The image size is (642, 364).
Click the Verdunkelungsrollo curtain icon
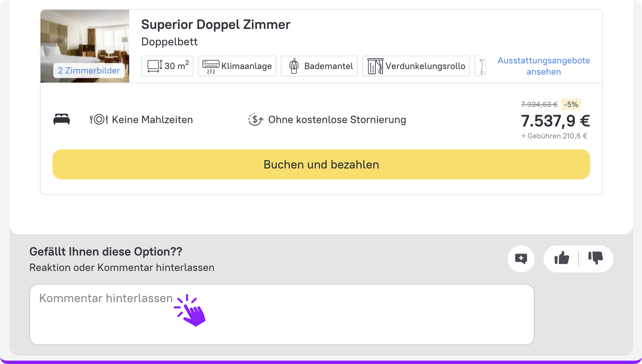(375, 66)
